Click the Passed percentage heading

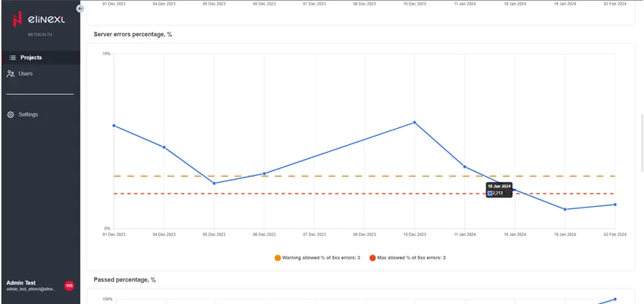coord(125,280)
